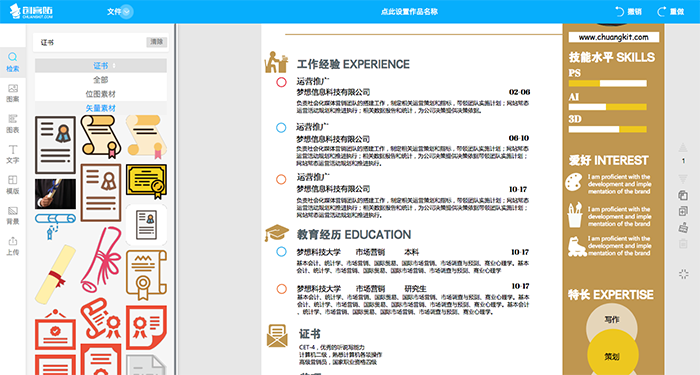Screen dimensions: 700x375
Task: Insert the brown outline scroll with medal
Action: coord(146,275)
